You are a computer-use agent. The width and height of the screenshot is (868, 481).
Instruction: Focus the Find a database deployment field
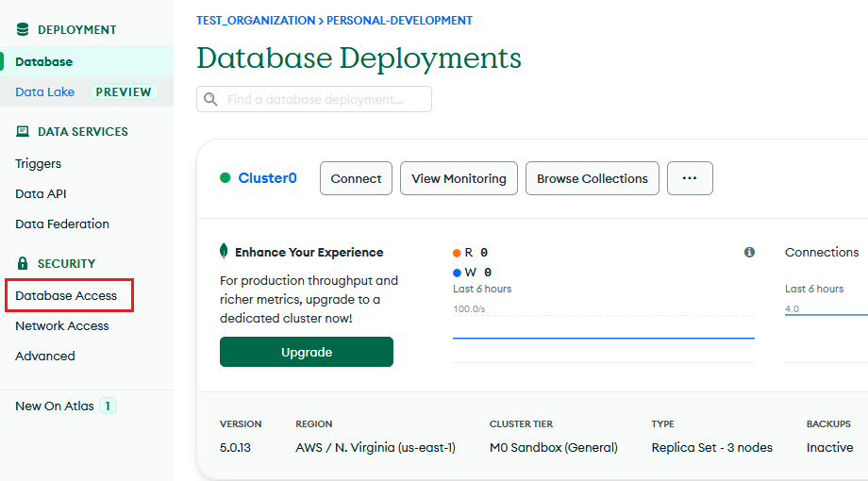pyautogui.click(x=314, y=99)
